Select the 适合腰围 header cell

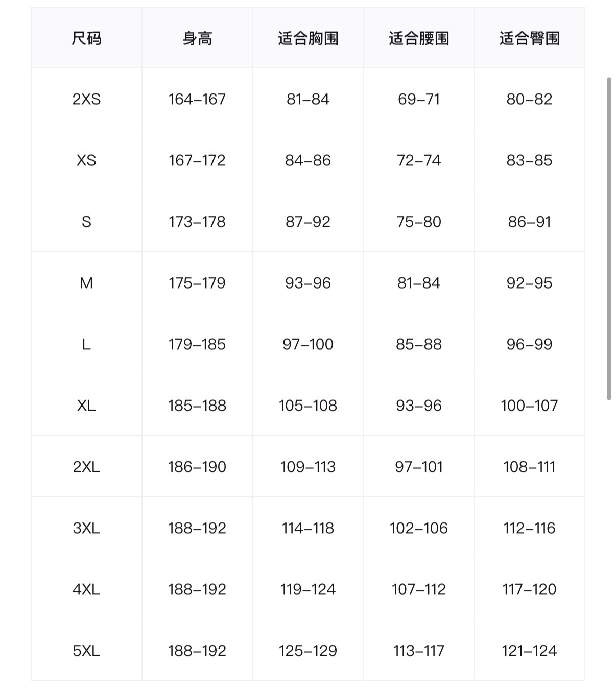pyautogui.click(x=419, y=38)
